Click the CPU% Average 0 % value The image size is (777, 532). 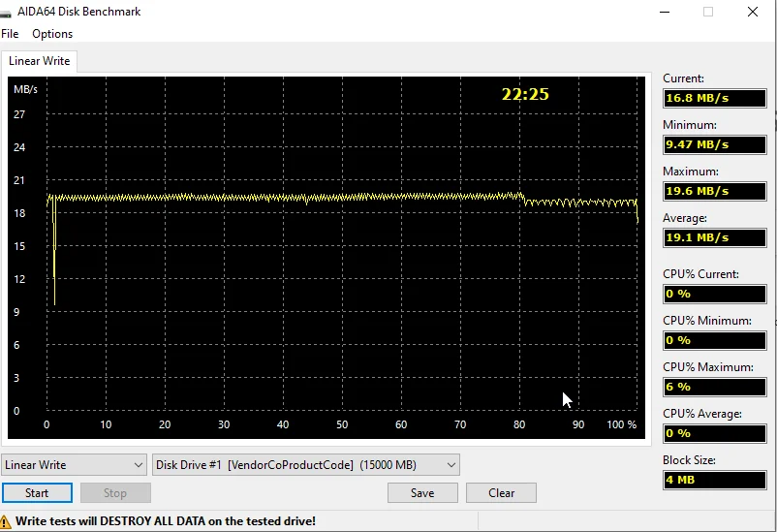point(715,434)
